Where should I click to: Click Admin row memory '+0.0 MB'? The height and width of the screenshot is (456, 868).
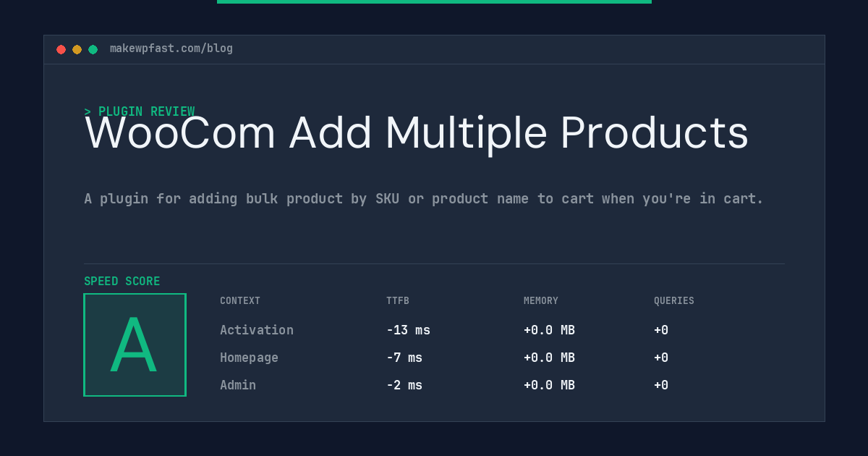click(x=550, y=385)
